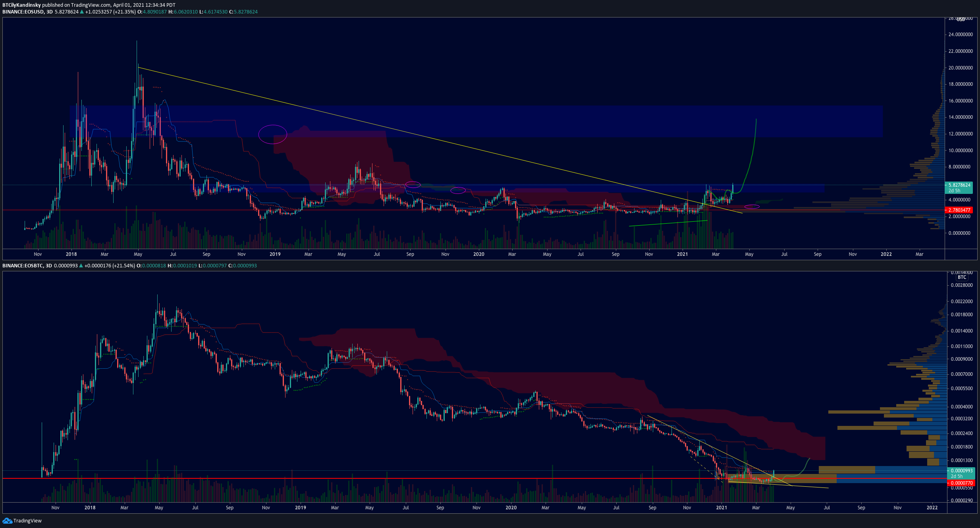Click the TradingView.com text in the header
Image resolution: width=980 pixels, height=528 pixels.
(91, 5)
